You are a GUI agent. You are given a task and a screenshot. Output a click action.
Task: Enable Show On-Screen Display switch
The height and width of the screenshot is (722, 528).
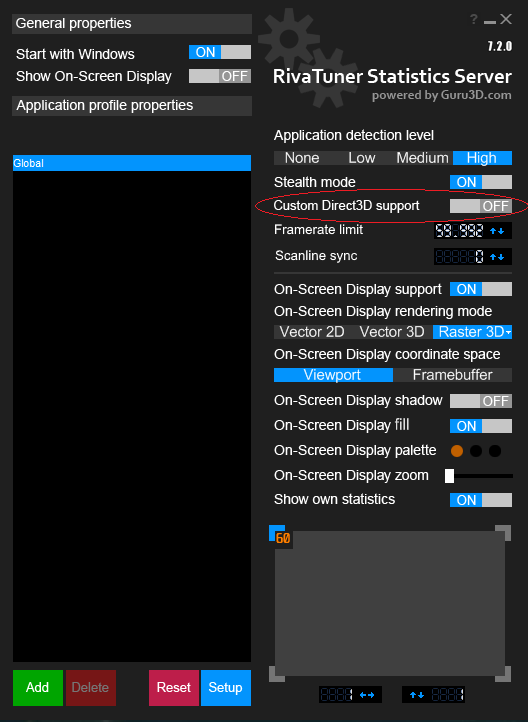click(x=220, y=76)
